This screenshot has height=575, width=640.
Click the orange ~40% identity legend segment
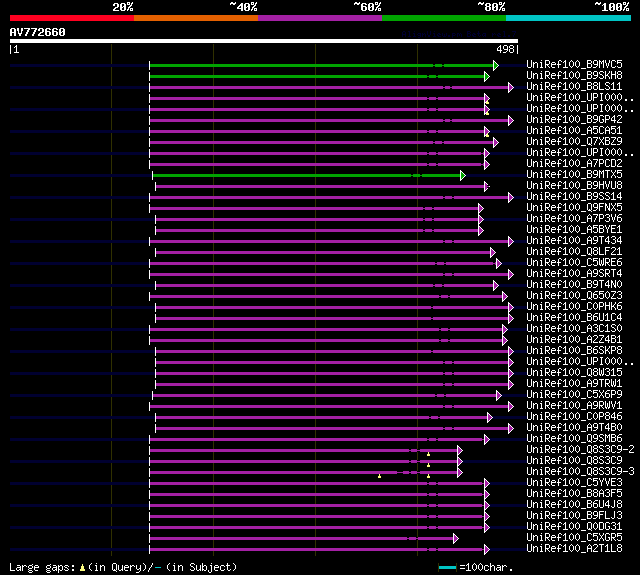click(x=196, y=18)
